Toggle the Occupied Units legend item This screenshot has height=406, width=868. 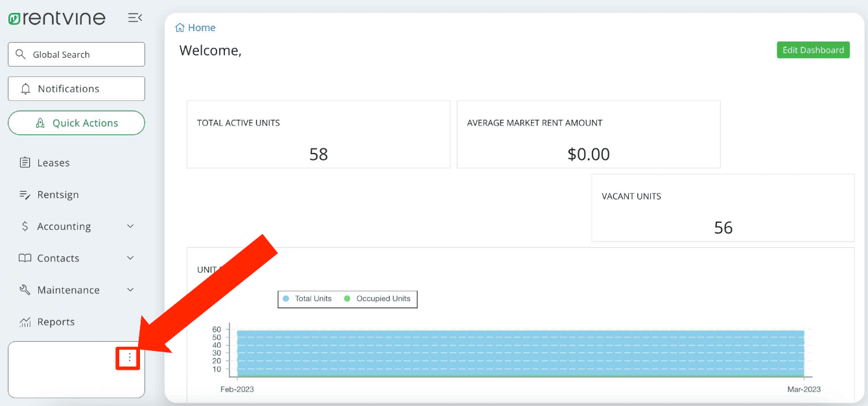pos(377,299)
